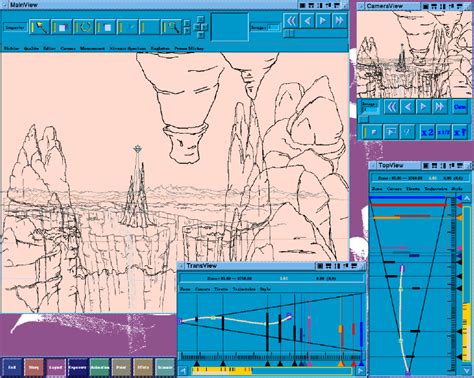Click the upper small stepper arrow beside magnifier
Image resolution: width=474 pixels, height=378 pixels.
[187, 23]
